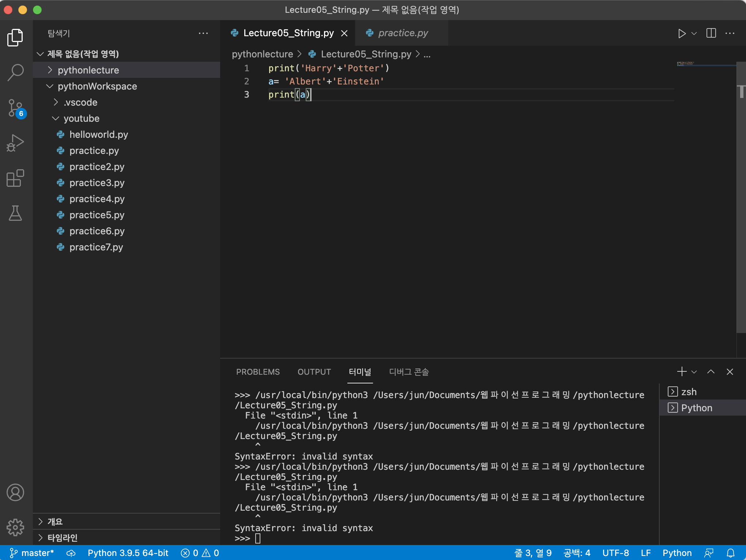
Task: Open practice5.py file
Action: coord(127,215)
